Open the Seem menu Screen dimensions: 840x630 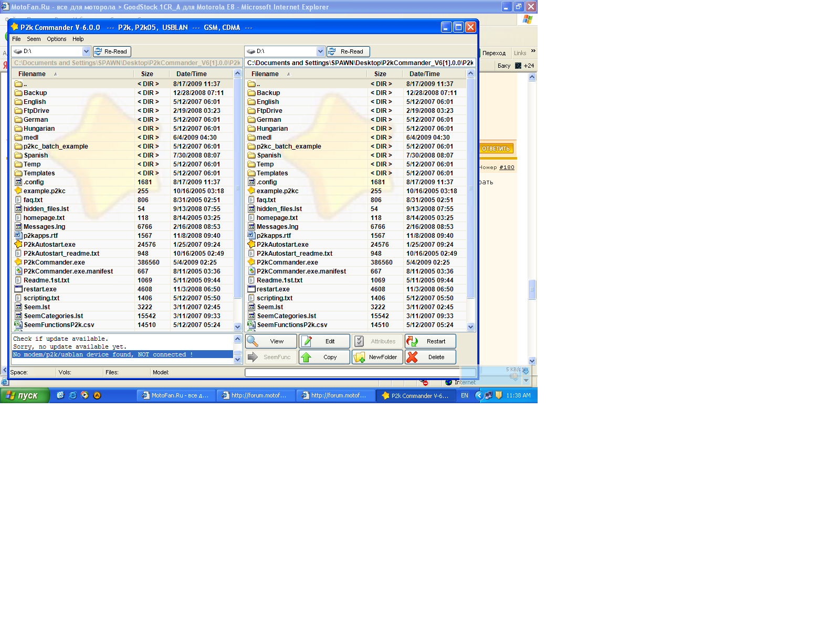point(34,39)
